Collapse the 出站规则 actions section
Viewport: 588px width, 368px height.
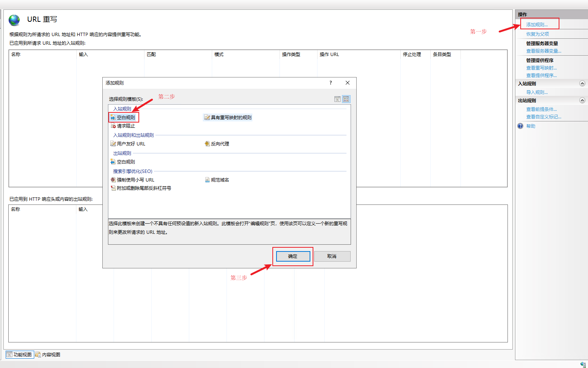[x=582, y=101]
